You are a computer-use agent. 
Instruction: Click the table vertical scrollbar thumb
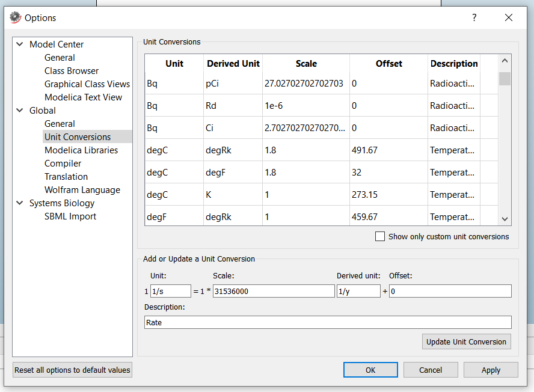coord(505,79)
